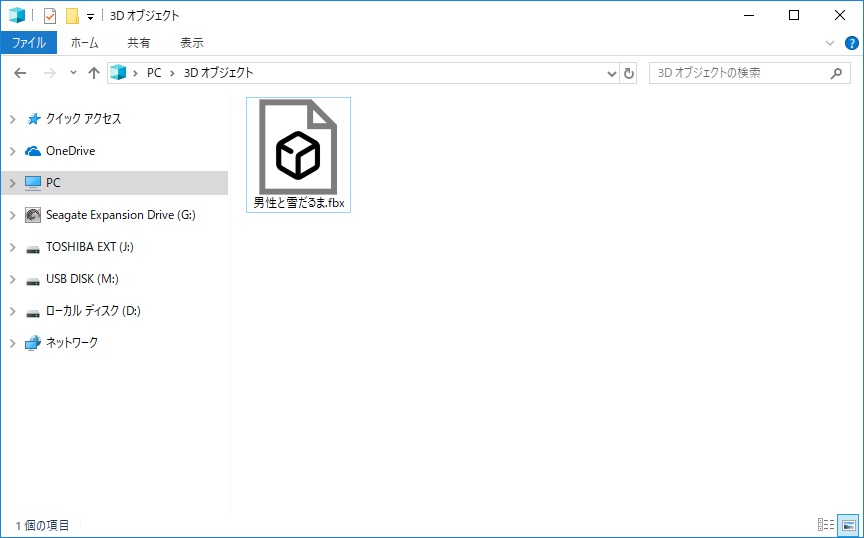Image resolution: width=864 pixels, height=538 pixels.
Task: Expand the OneDrive tree node
Action: point(13,151)
